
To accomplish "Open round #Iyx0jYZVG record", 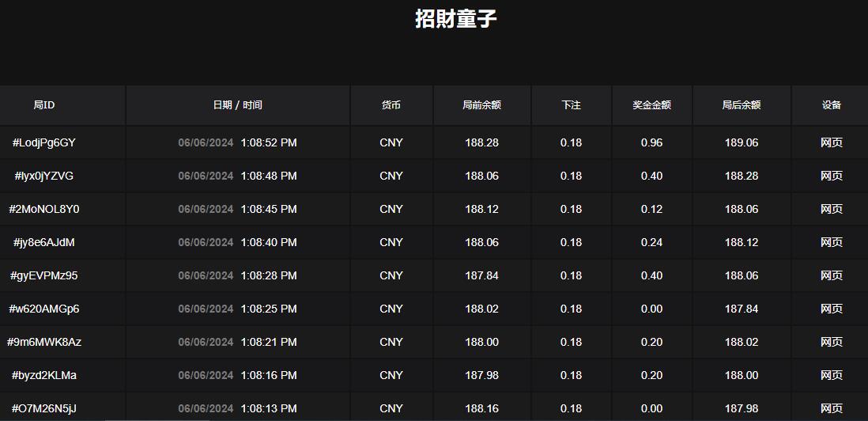I will pyautogui.click(x=44, y=176).
